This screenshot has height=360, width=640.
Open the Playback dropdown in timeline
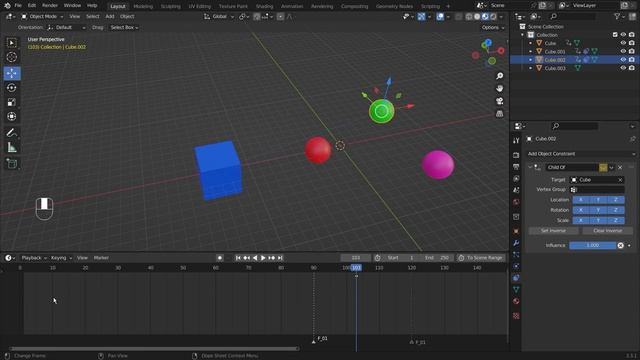pyautogui.click(x=34, y=258)
